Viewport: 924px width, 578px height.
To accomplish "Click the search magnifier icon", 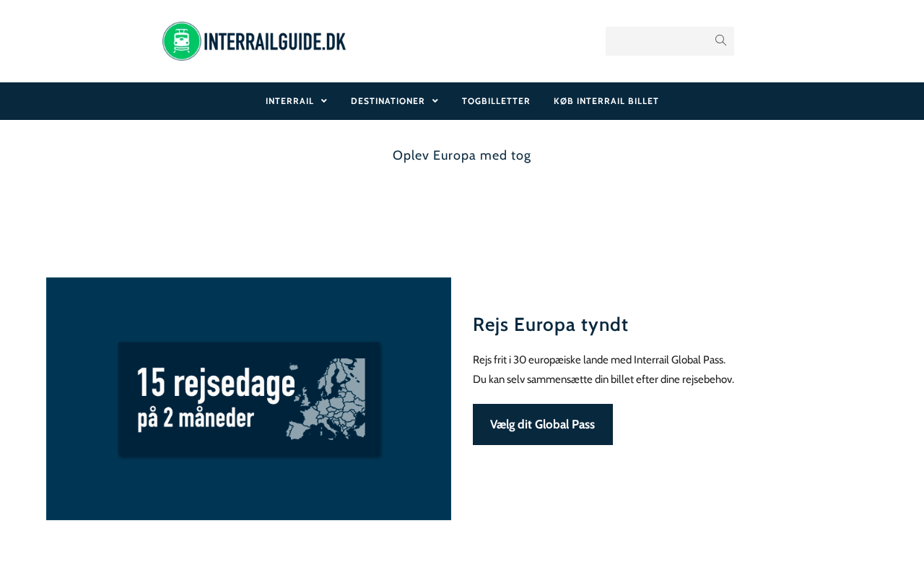I will point(720,40).
